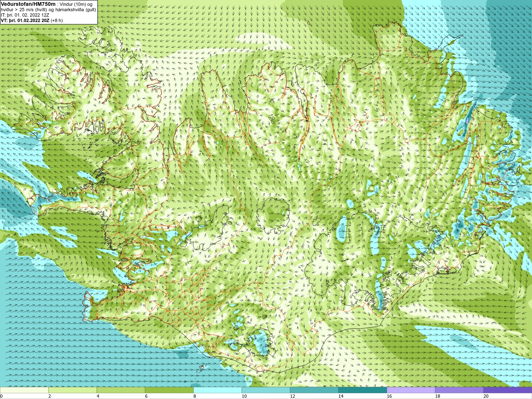Click the legend tick label '8'
The height and width of the screenshot is (399, 532).
click(195, 396)
